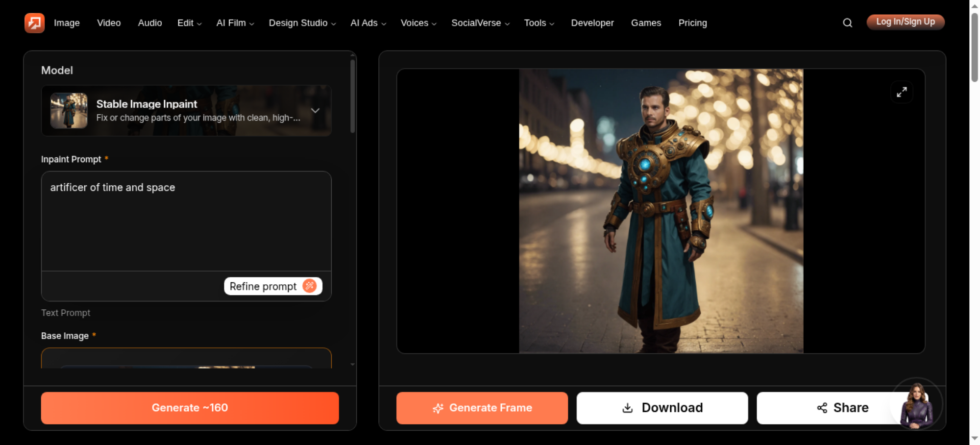Viewport: 980px width, 445px height.
Task: Click the Generate ~160 button
Action: coord(190,408)
